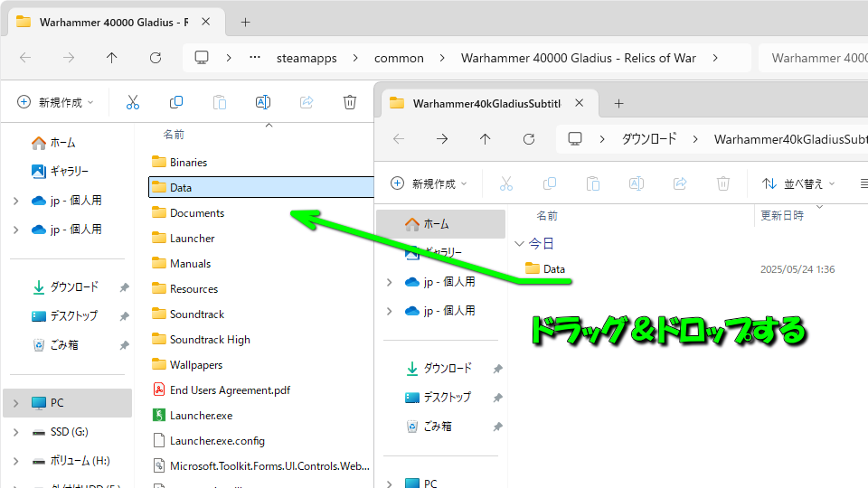
Task: Go back in Gladius window navigation
Action: [x=25, y=58]
